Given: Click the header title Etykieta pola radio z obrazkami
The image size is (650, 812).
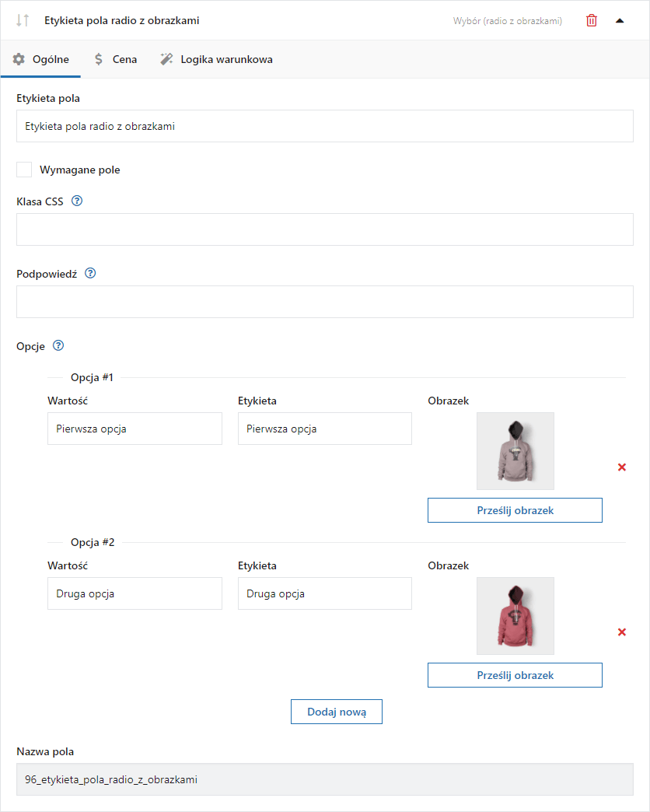Looking at the screenshot, I should [x=121, y=21].
